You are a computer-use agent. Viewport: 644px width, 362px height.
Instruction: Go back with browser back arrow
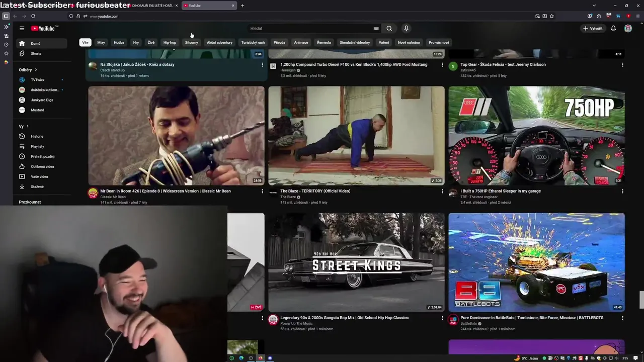(x=15, y=16)
